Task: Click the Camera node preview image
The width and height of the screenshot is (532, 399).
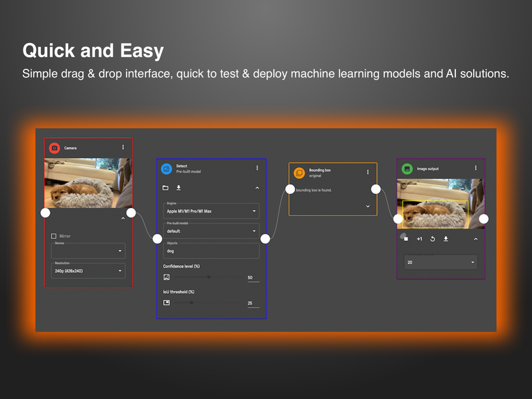Action: coord(88,183)
